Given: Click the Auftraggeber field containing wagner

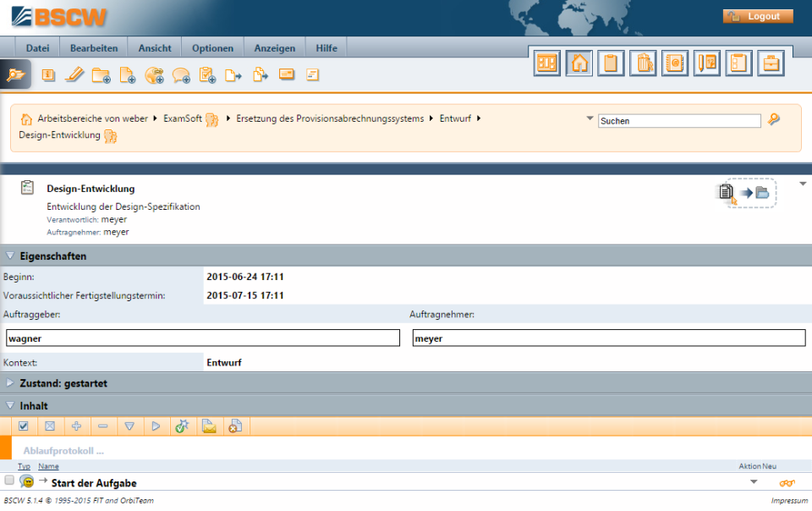Looking at the screenshot, I should pos(203,338).
